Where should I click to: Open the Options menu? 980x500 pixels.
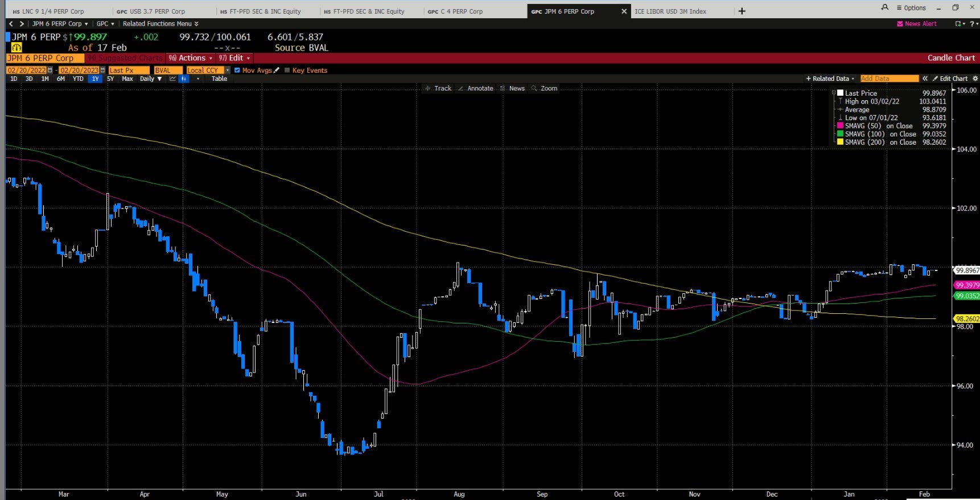coord(911,8)
